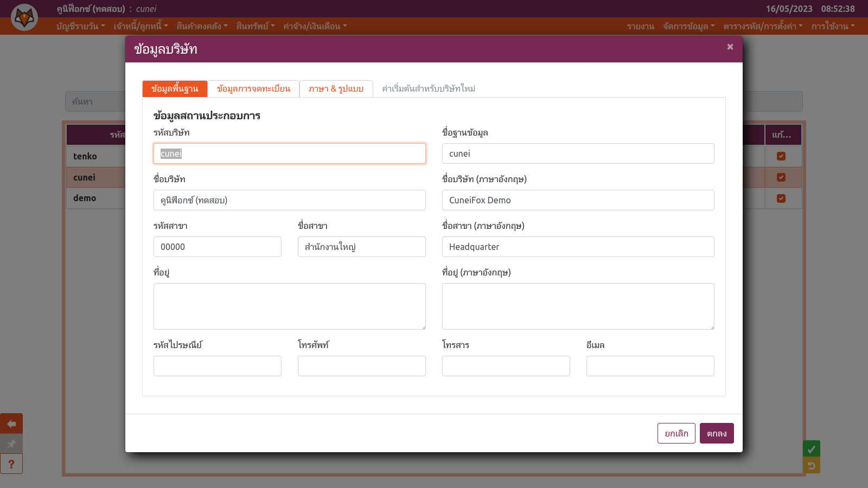Click the green checkmark confirm icon
This screenshot has width=868, height=488.
pyautogui.click(x=811, y=449)
